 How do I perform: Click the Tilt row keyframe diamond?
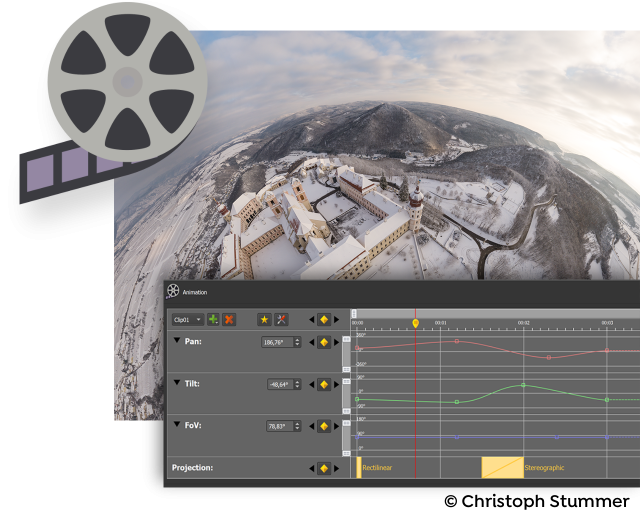324,384
